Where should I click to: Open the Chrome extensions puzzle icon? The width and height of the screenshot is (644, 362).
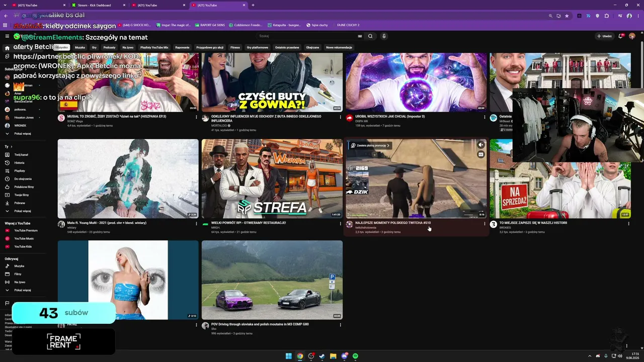[x=606, y=16]
